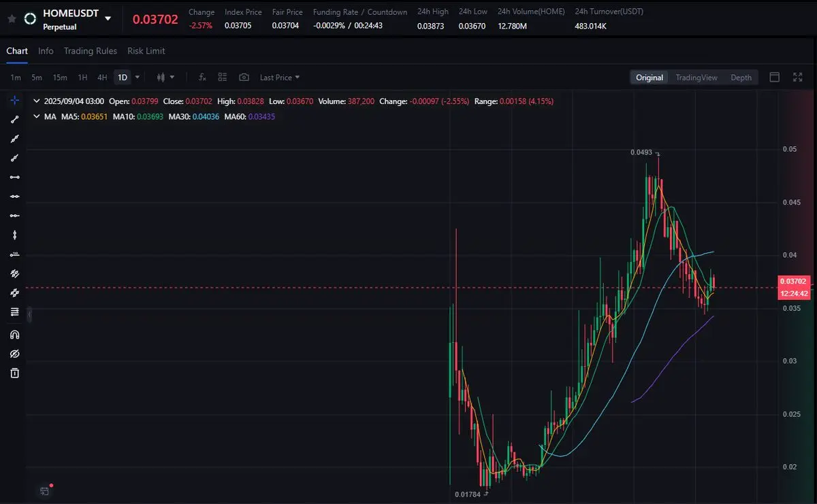Set chart interval to 1m

tap(16, 78)
